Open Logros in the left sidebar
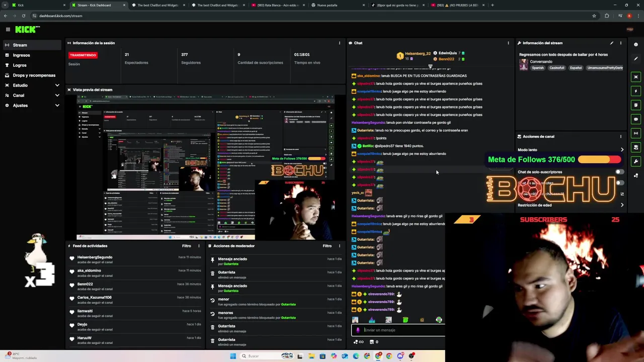Viewport: 644px width, 362px height. [31, 65]
